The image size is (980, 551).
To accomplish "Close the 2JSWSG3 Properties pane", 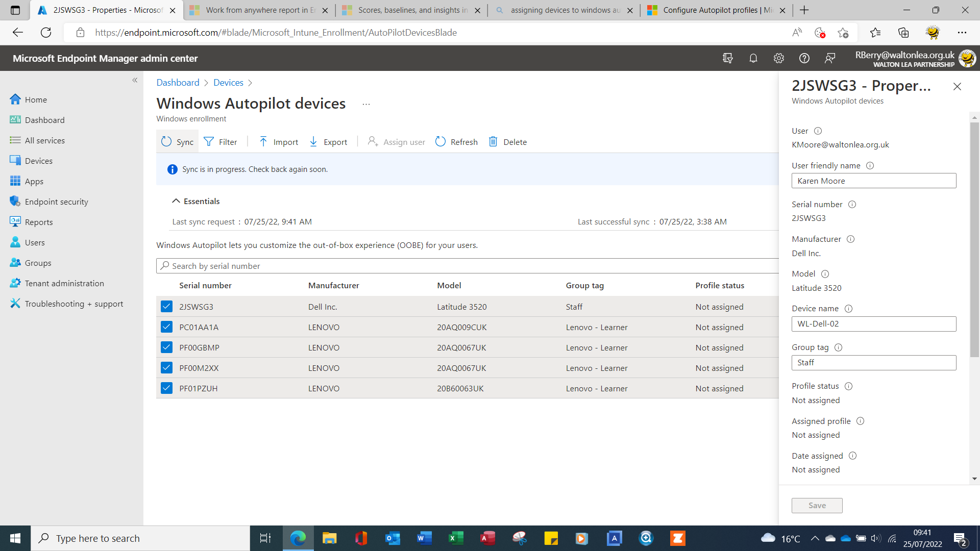I will click(x=957, y=87).
